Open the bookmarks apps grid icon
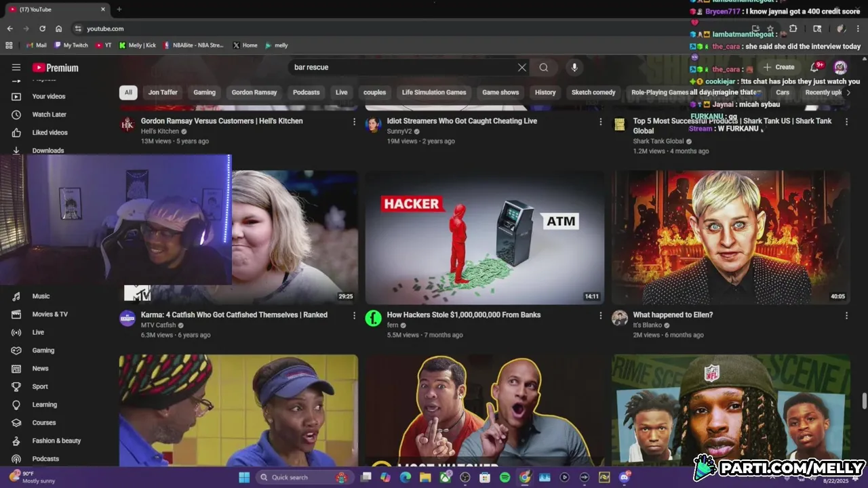Image resolution: width=868 pixels, height=488 pixels. [x=9, y=45]
